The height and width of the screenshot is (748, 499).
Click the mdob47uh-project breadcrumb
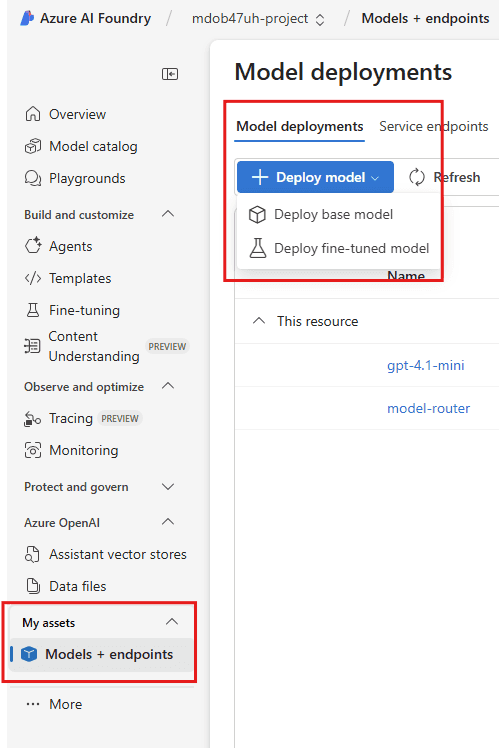(x=250, y=19)
